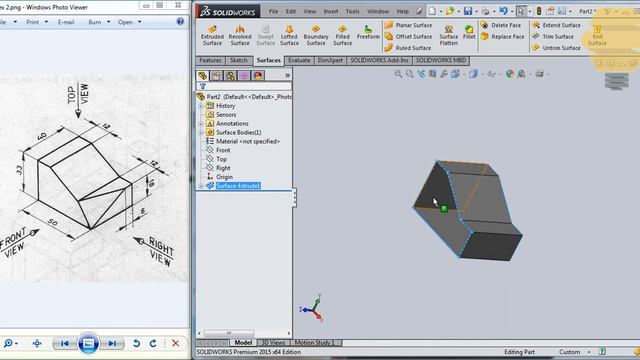Screen dimensions: 640x360
Task: Choose Replace Face command
Action: [x=502, y=37]
